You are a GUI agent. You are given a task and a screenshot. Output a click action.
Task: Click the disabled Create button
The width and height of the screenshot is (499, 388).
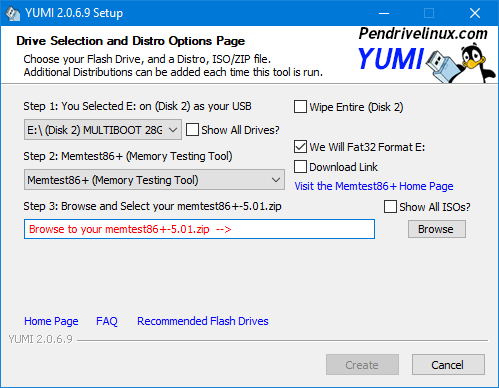tap(362, 365)
